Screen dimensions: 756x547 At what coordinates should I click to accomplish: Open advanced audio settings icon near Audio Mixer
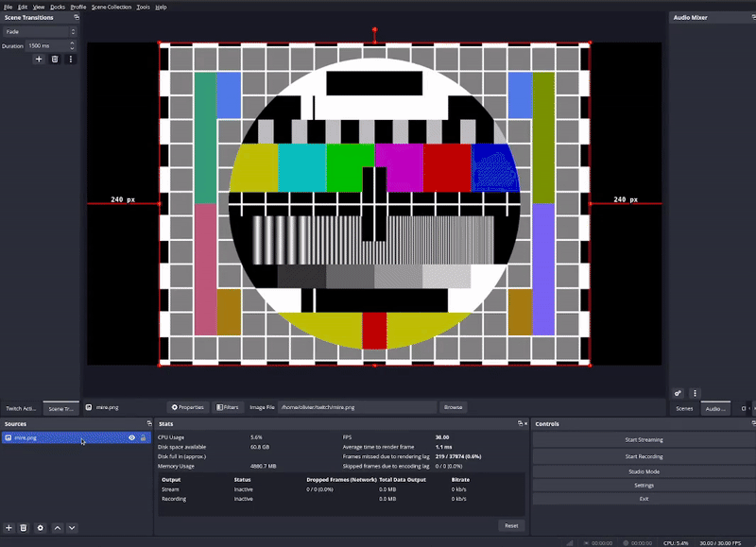point(679,393)
